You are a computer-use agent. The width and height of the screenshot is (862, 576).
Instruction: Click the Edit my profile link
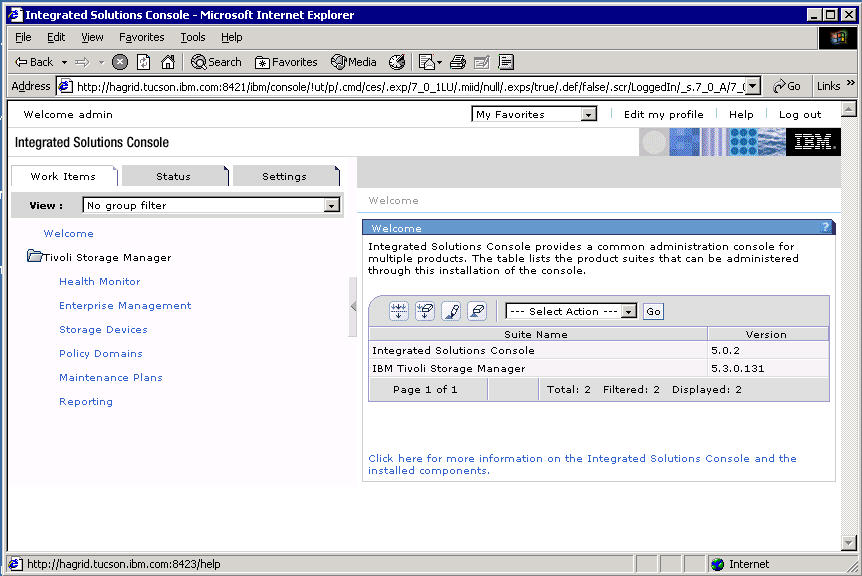[x=664, y=114]
